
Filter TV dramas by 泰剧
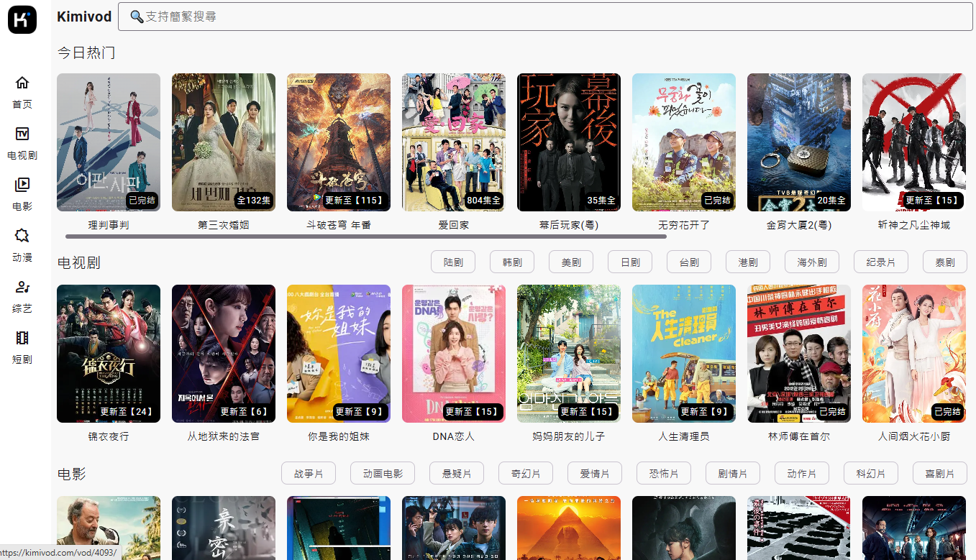[x=945, y=262]
